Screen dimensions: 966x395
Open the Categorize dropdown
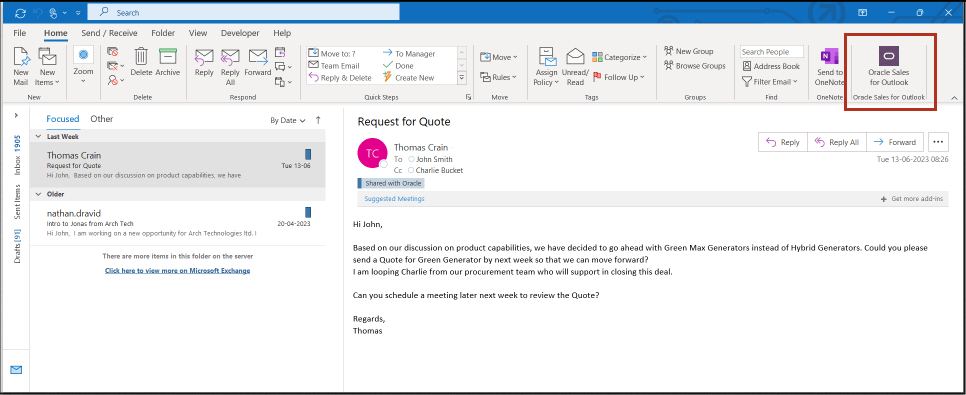coord(619,57)
